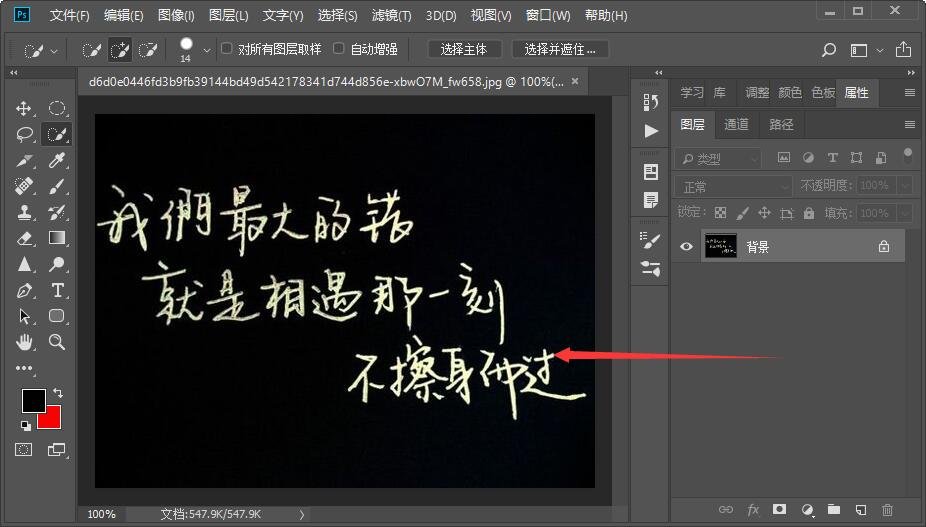Switch to the 通道 tab
This screenshot has height=527, width=926.
click(736, 124)
